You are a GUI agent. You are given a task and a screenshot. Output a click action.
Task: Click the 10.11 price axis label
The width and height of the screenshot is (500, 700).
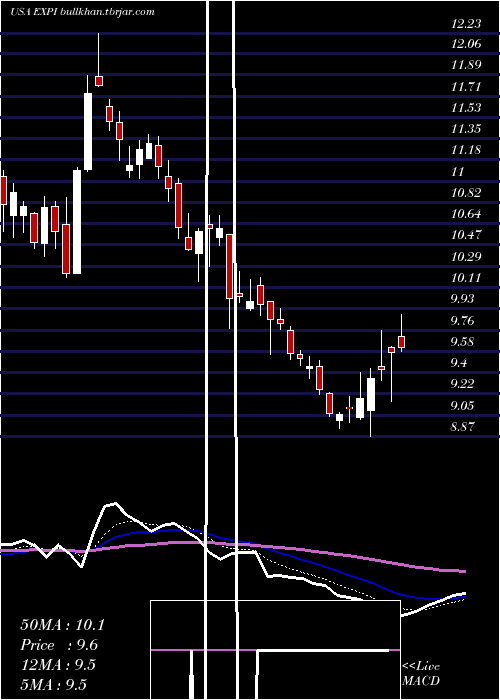click(466, 278)
